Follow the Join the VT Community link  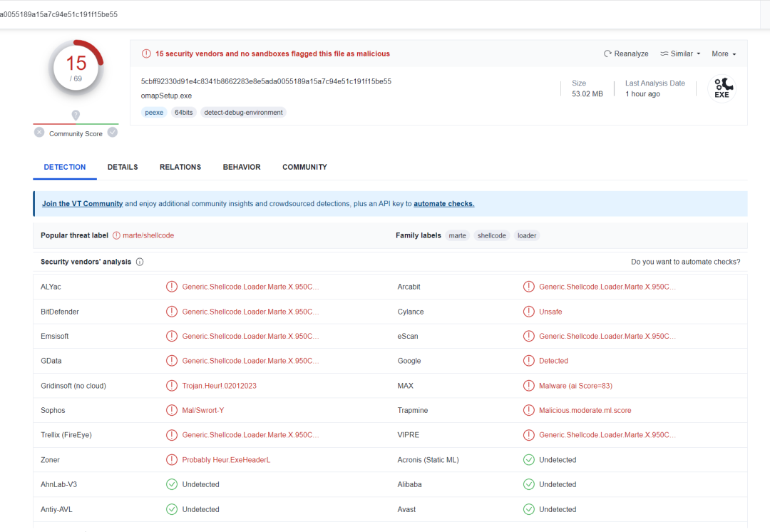point(83,203)
